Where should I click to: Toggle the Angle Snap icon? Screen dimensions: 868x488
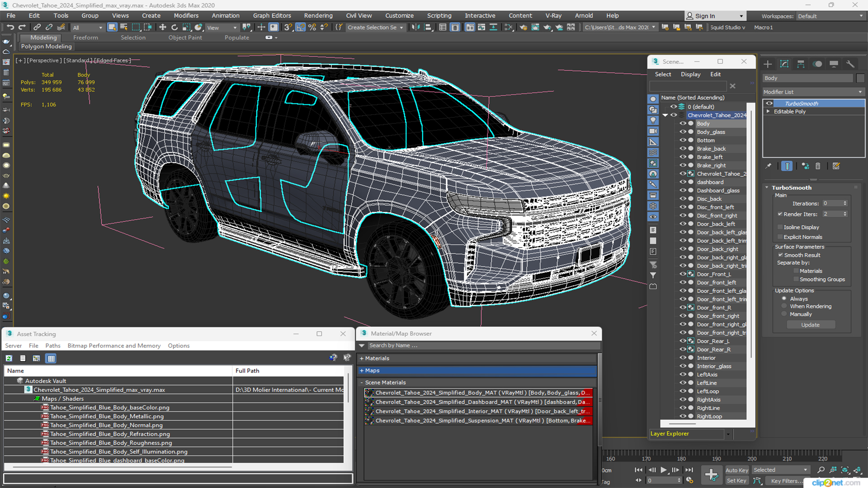click(300, 27)
